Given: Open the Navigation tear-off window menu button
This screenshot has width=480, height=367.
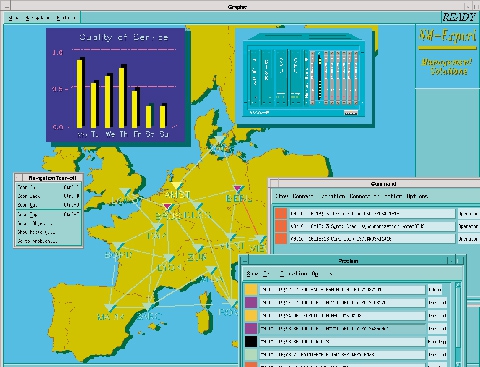Looking at the screenshot, I should (x=18, y=178).
